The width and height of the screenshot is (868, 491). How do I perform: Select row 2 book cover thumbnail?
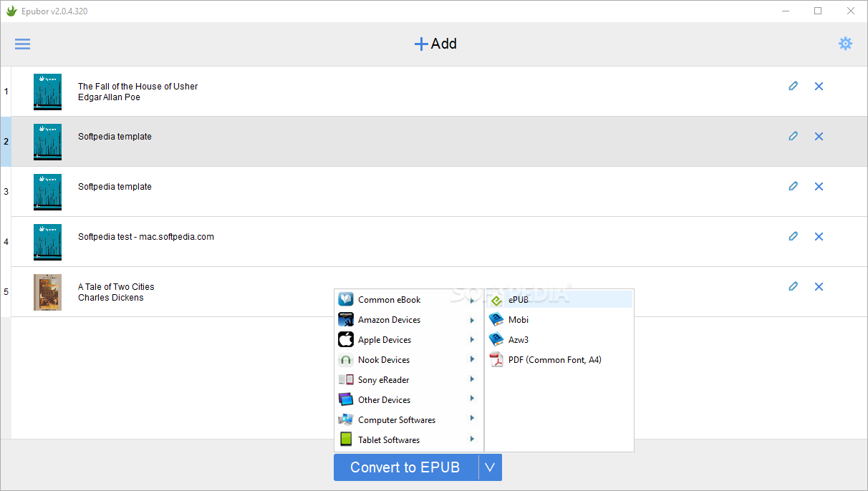pos(47,142)
